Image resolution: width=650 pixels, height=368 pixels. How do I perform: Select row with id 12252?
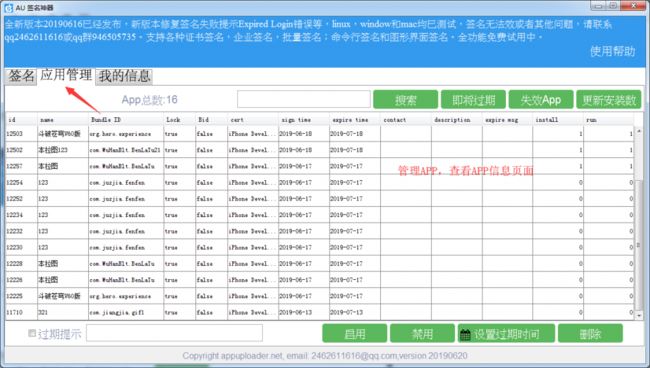(320, 199)
